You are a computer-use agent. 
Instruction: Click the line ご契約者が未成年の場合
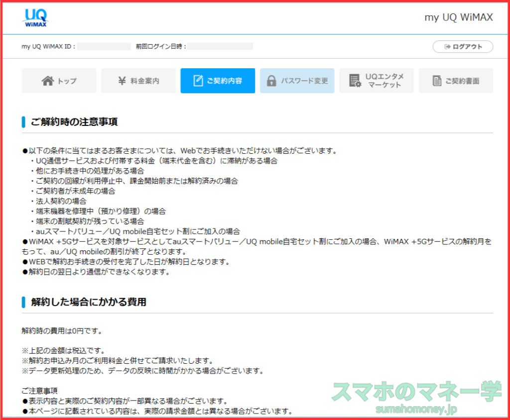73,191
